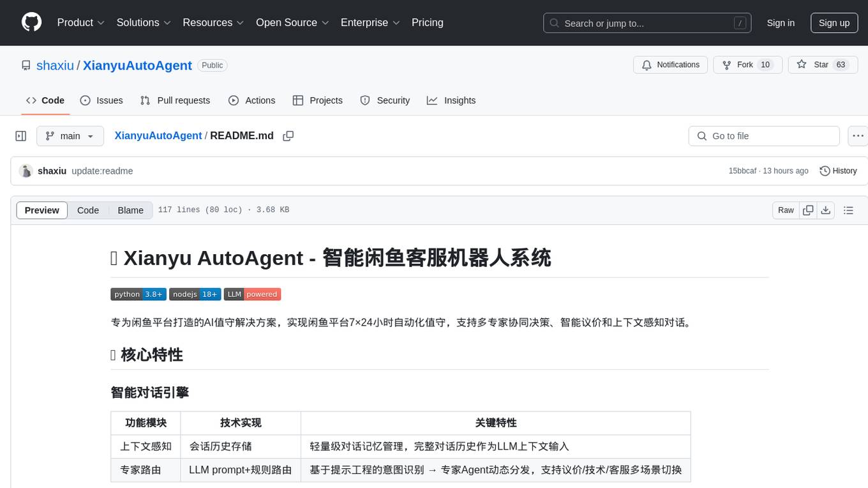Switch to the Actions tab
868x488 pixels.
pyautogui.click(x=252, y=100)
